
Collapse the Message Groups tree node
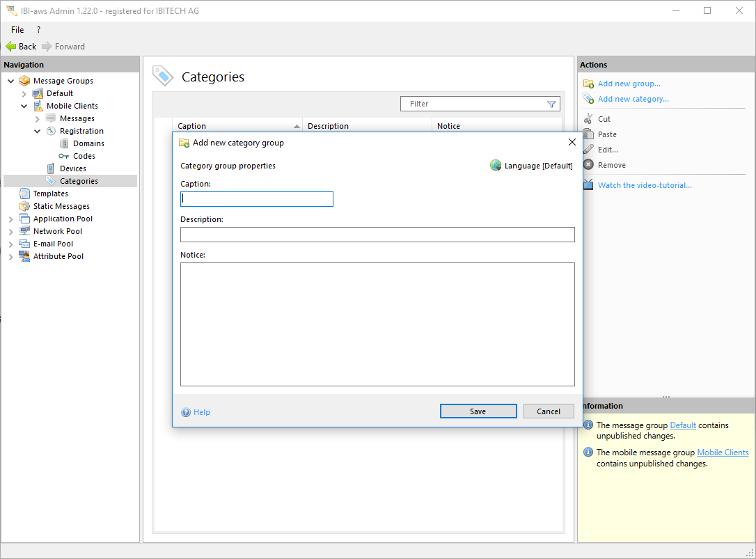tap(11, 81)
